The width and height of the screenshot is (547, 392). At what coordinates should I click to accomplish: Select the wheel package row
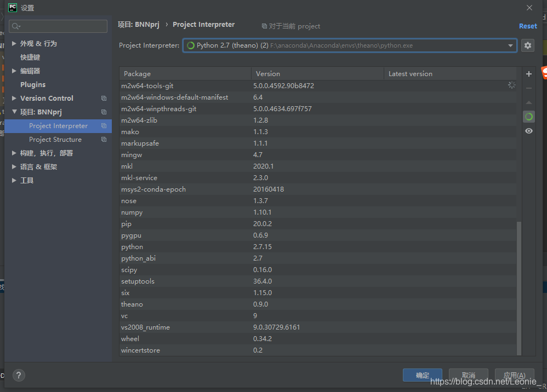click(x=318, y=339)
